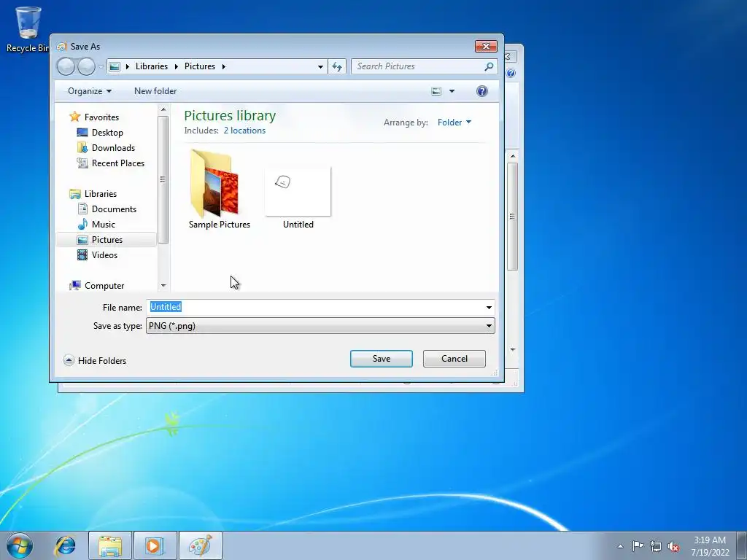Click New folder
This screenshot has height=560, width=747.
click(155, 91)
